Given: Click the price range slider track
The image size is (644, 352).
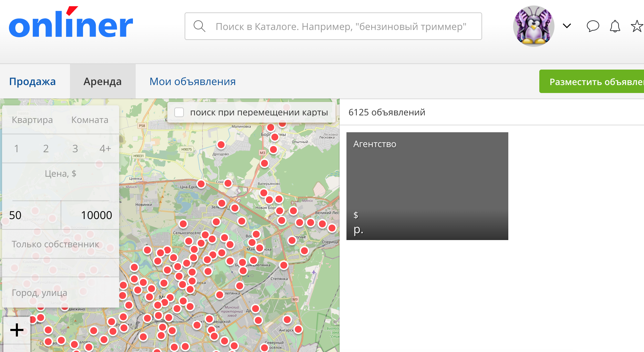Looking at the screenshot, I should point(61,200).
